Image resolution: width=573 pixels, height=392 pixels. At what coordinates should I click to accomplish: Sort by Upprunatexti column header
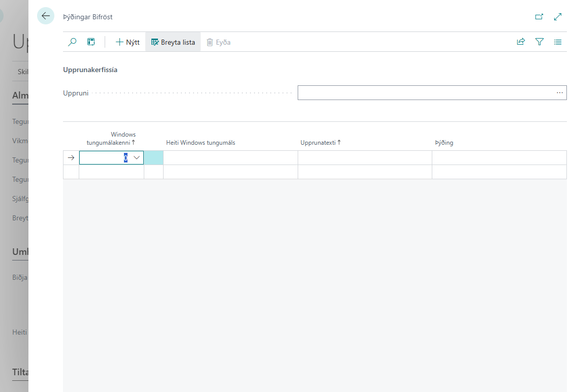click(321, 143)
